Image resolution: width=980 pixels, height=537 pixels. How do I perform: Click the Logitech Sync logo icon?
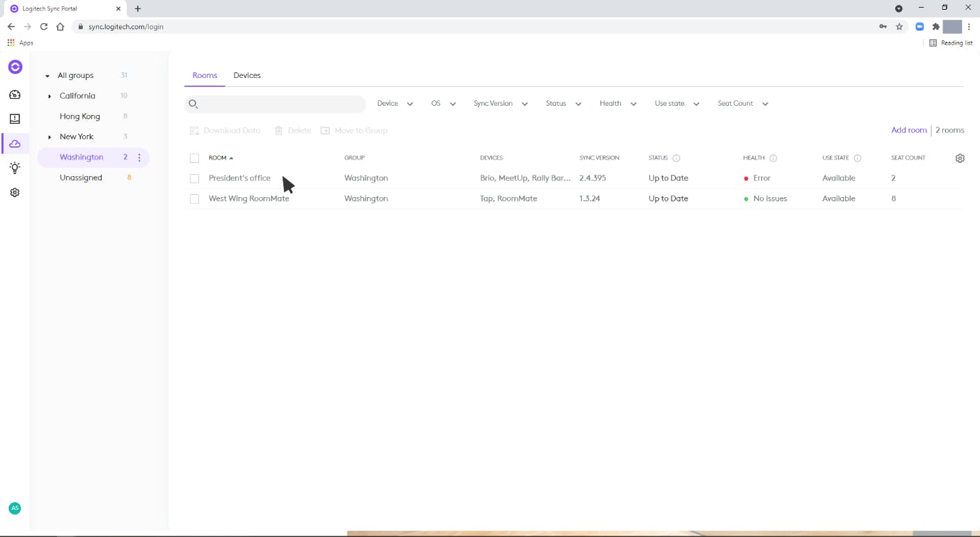(15, 67)
